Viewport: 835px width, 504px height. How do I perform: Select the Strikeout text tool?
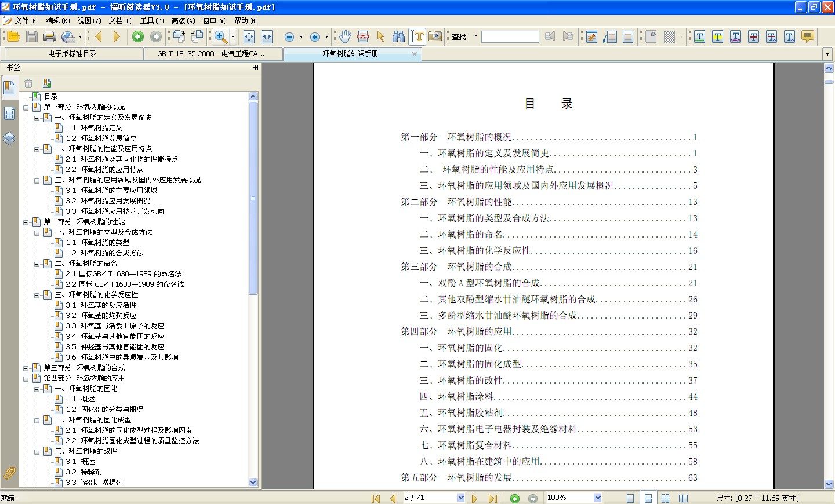[x=753, y=36]
